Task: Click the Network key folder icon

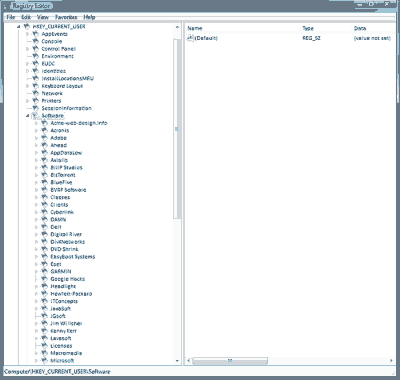Action: (36, 93)
